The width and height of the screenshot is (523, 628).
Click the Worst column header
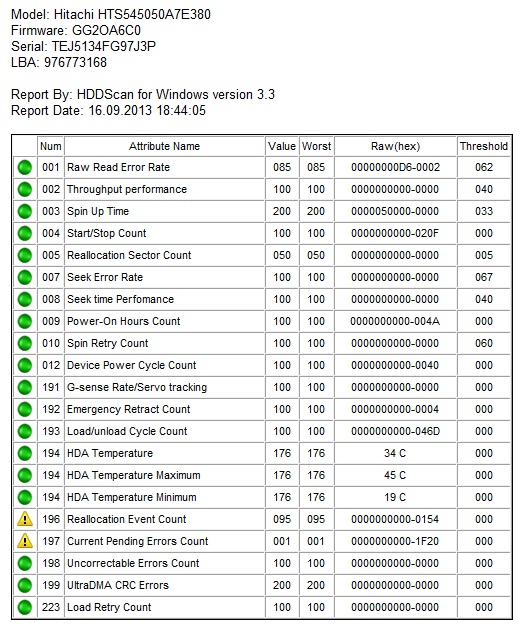pos(316,146)
